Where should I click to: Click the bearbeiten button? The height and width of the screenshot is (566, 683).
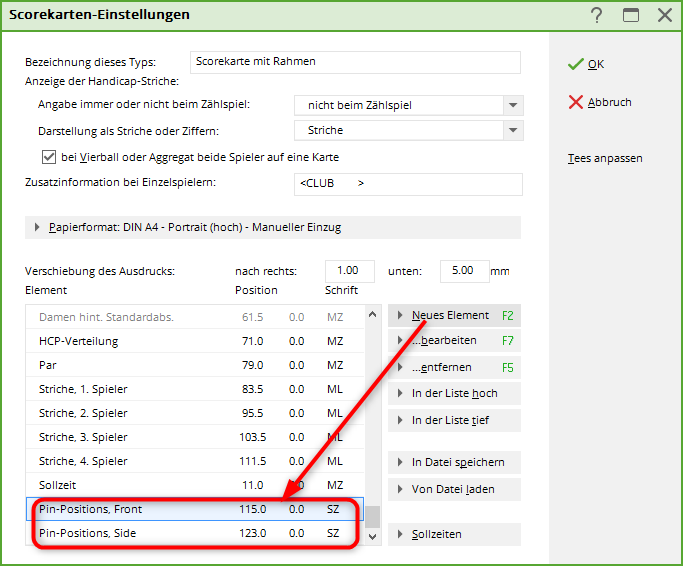454,341
